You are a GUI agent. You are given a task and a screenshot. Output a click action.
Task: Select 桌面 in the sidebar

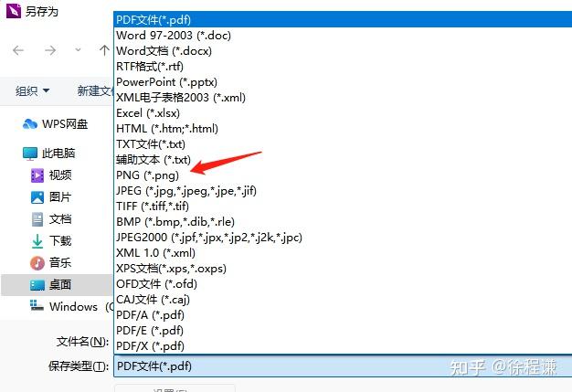point(57,284)
